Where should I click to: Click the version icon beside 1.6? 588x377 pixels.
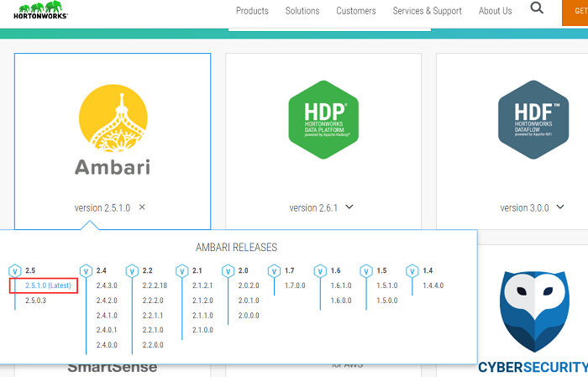(320, 270)
